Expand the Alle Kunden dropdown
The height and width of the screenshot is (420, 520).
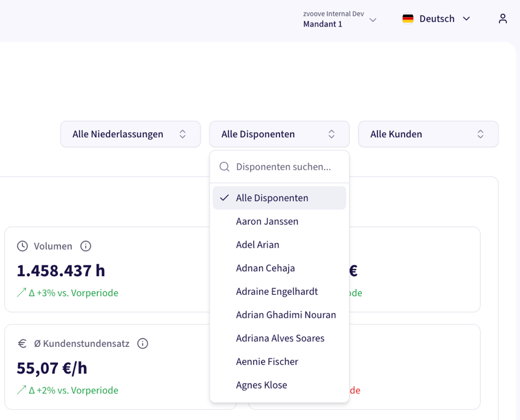(428, 134)
